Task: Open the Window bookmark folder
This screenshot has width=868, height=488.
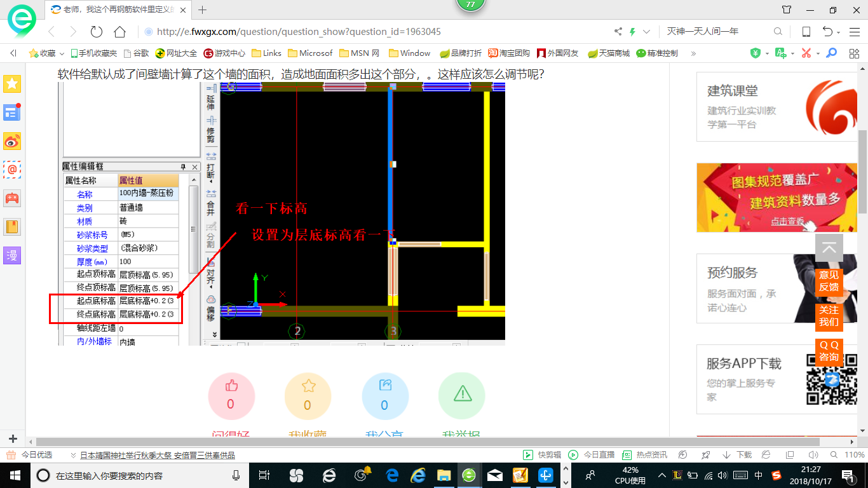Action: (410, 53)
